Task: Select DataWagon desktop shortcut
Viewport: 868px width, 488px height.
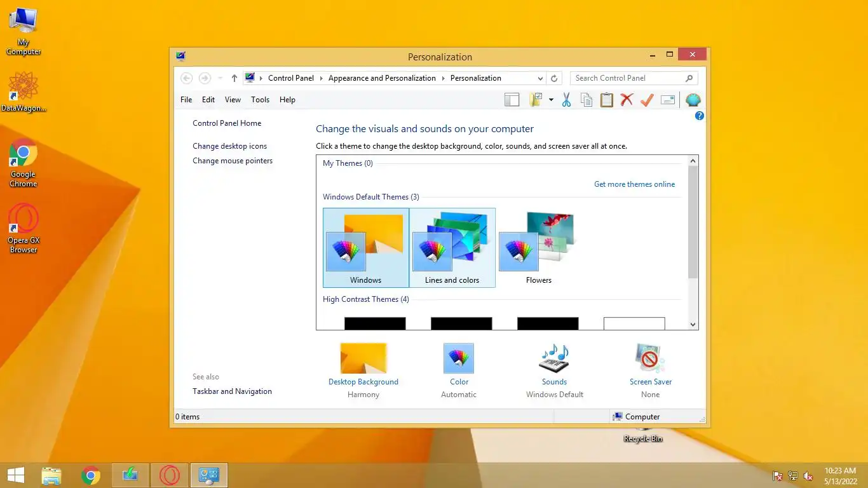Action: click(x=24, y=92)
